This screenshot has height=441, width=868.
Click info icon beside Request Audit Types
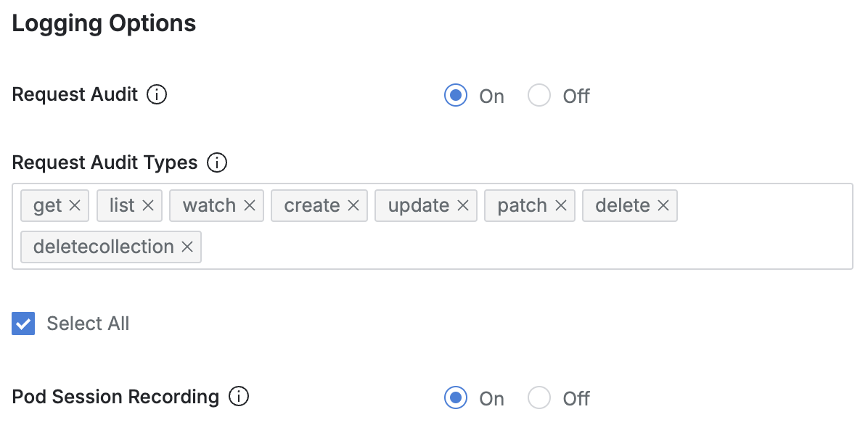tap(217, 162)
